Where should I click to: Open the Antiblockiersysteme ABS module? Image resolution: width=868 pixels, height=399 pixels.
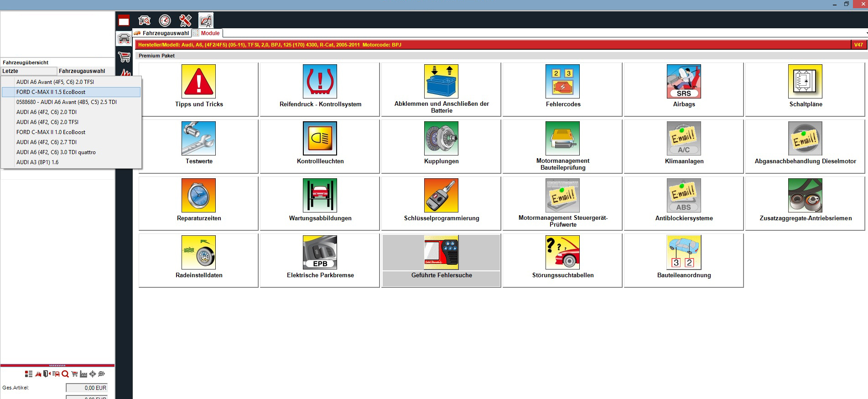[x=684, y=203]
